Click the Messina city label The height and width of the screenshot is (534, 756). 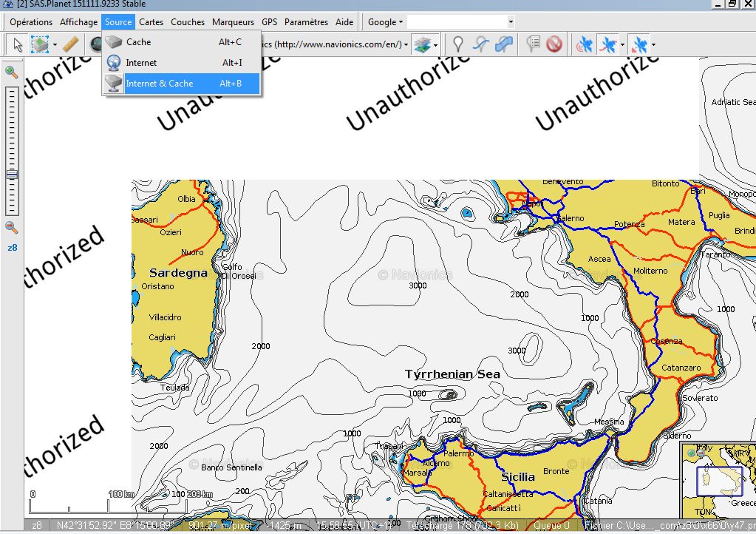pyautogui.click(x=608, y=422)
